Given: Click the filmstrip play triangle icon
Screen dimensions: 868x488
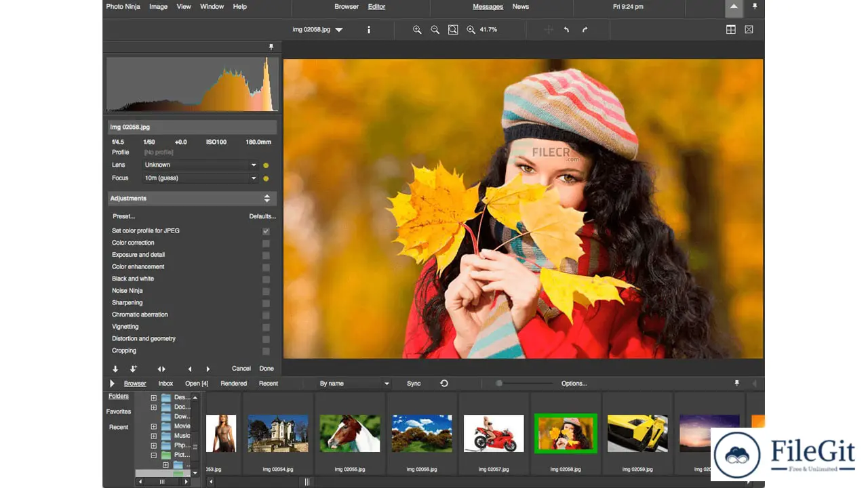Looking at the screenshot, I should click(x=112, y=384).
